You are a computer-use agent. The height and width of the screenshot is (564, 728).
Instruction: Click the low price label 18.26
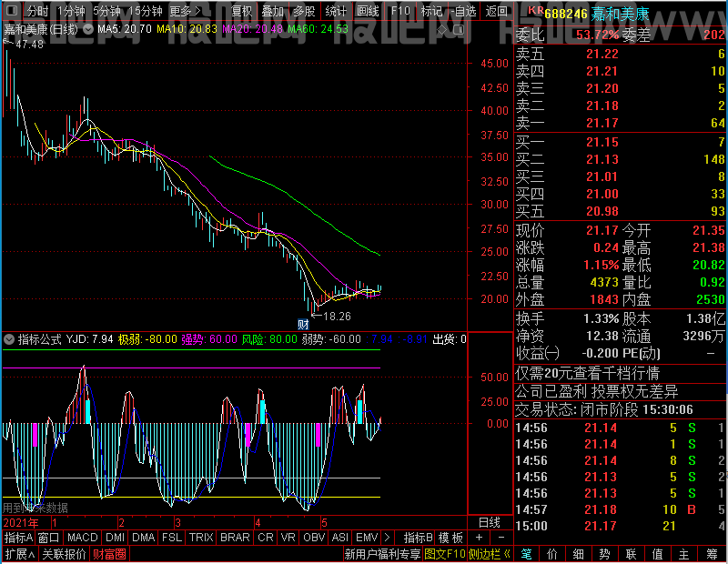[337, 317]
